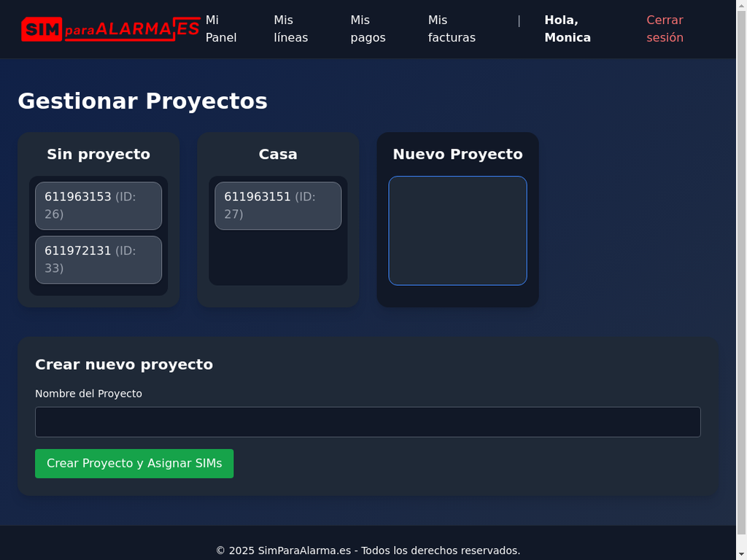Click the empty Nuevo Proyecto drop zone
This screenshot has height=560, width=747.
coord(458,231)
